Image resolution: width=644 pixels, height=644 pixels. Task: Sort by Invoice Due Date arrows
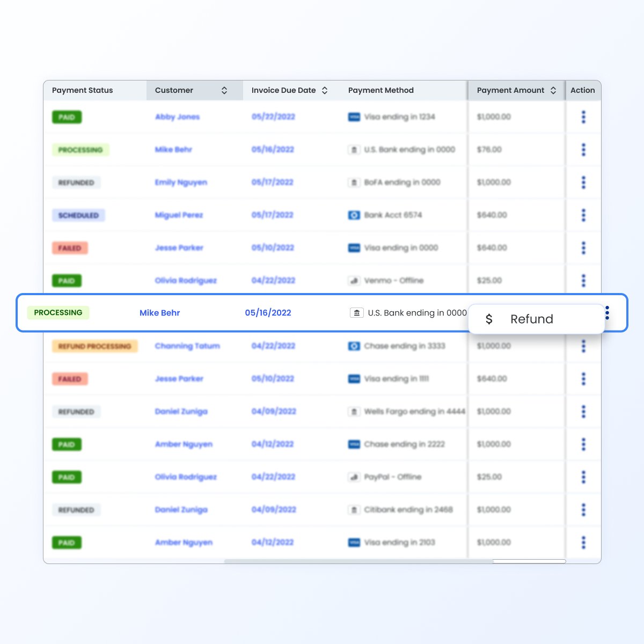325,91
